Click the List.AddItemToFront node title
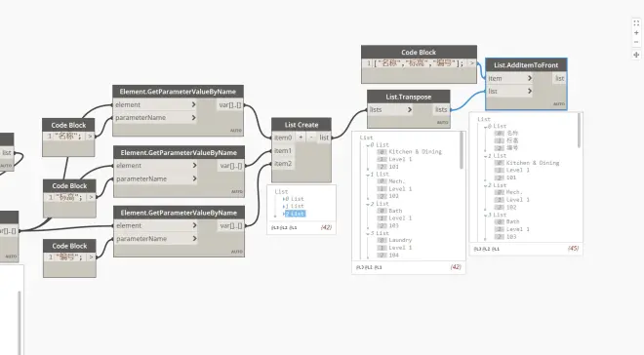644x355 pixels. [526, 64]
